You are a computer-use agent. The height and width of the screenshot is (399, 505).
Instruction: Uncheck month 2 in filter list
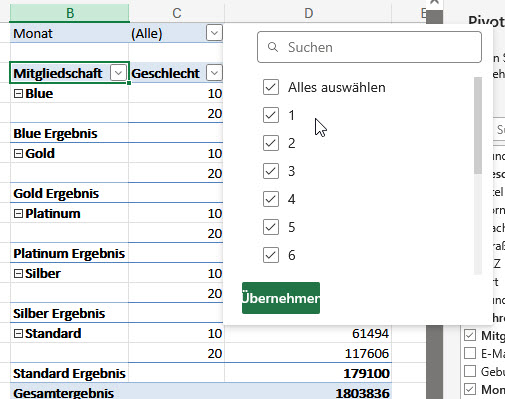(x=271, y=143)
